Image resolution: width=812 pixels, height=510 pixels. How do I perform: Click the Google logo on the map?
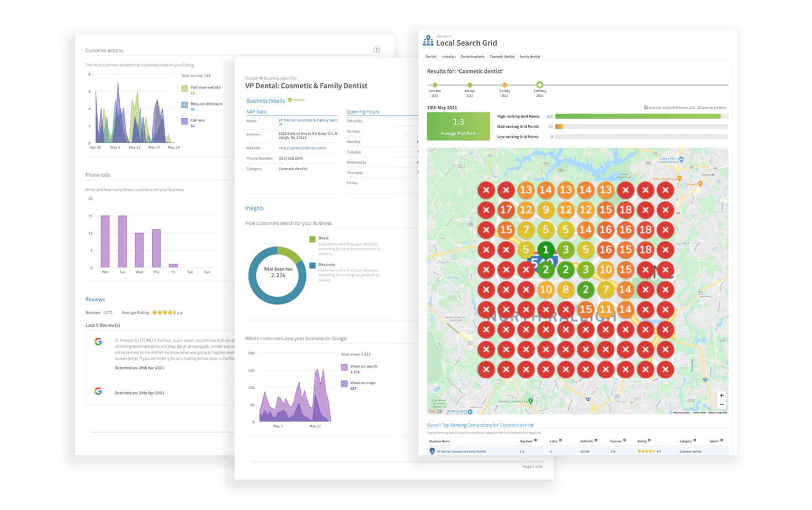435,411
